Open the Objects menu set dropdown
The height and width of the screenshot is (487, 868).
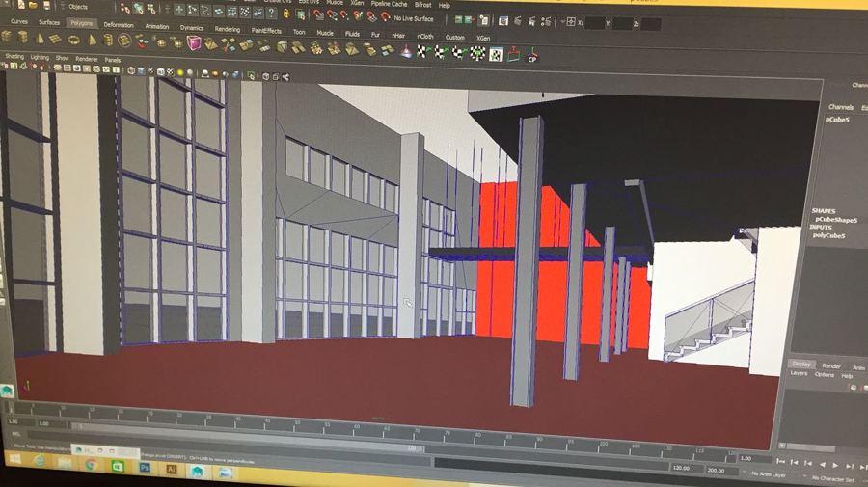pos(77,7)
